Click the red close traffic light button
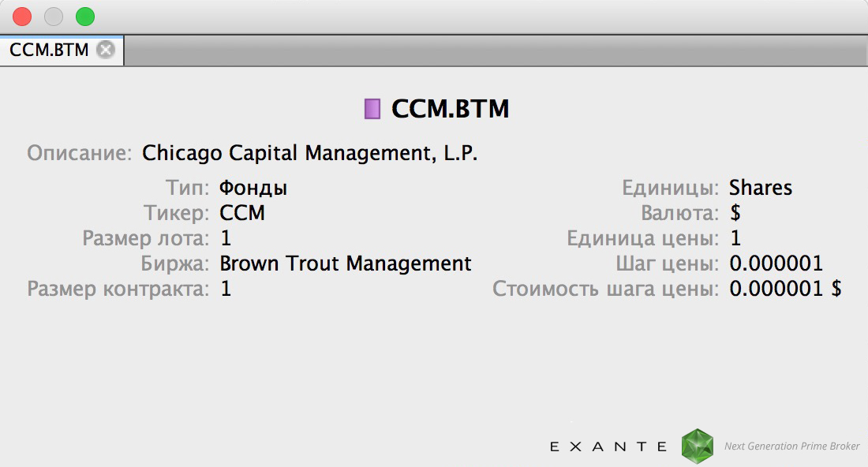 (x=22, y=16)
